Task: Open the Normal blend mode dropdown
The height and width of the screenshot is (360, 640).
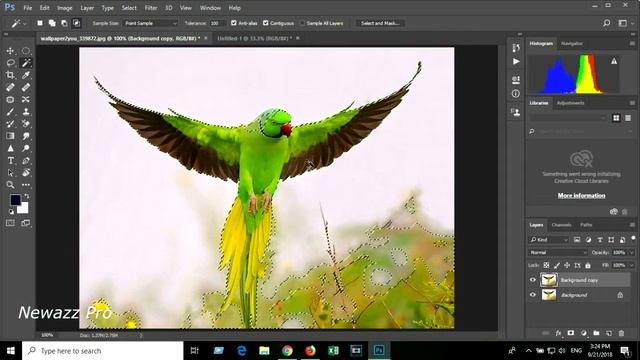Action: coord(558,253)
